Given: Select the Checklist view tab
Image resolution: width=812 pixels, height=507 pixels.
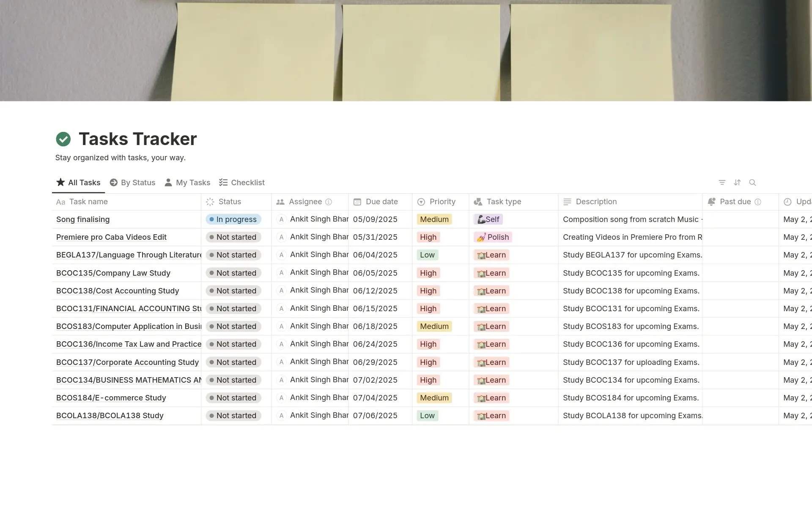Looking at the screenshot, I should coord(242,183).
